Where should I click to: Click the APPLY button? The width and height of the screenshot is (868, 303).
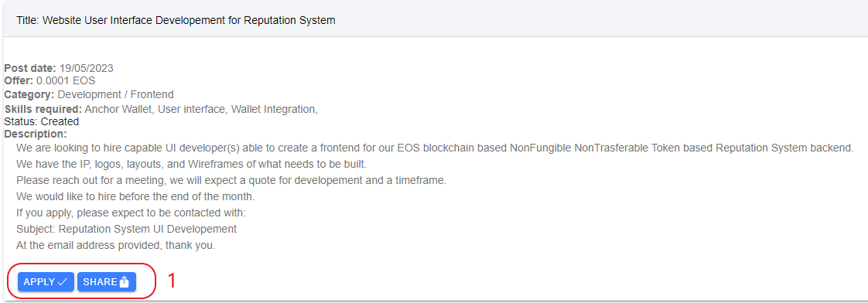point(46,281)
